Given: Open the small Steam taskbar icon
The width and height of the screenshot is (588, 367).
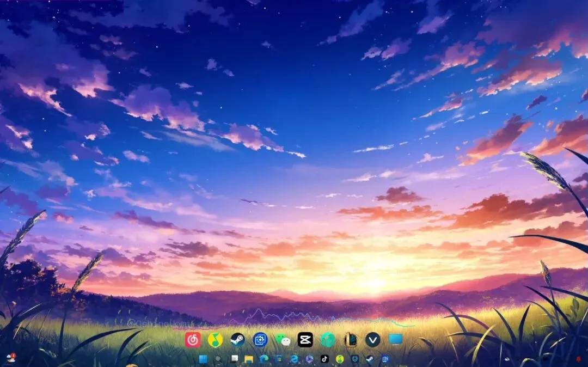Looking at the screenshot, I should (x=370, y=359).
